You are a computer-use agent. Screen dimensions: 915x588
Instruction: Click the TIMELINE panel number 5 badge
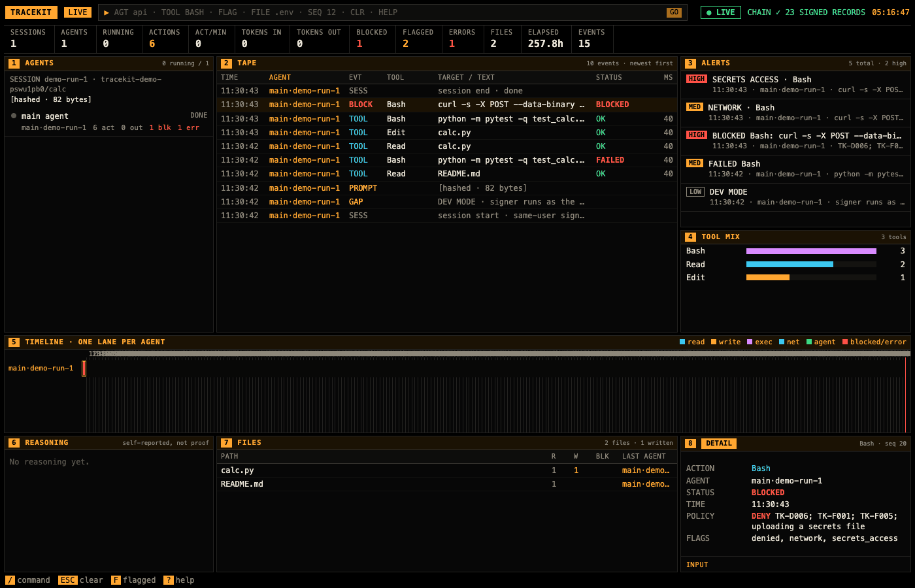click(14, 342)
